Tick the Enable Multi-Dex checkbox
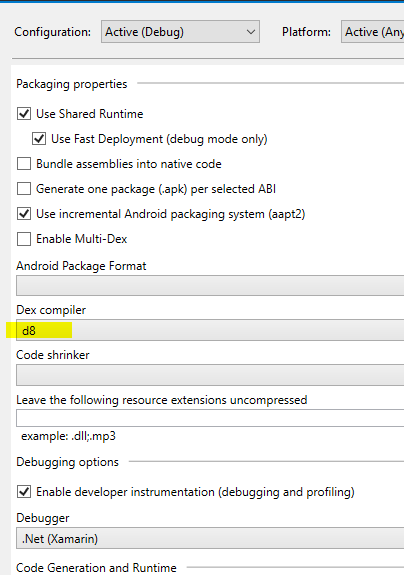This screenshot has height=575, width=404. tap(24, 239)
